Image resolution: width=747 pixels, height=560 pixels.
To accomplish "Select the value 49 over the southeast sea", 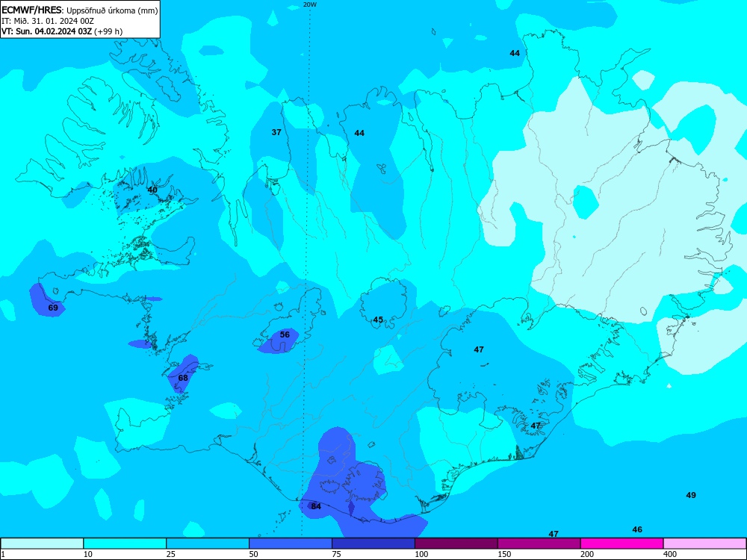I will tap(691, 495).
